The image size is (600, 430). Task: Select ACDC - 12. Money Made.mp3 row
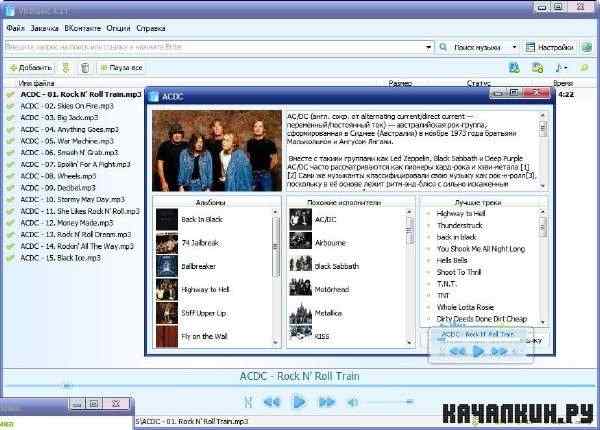click(67, 223)
